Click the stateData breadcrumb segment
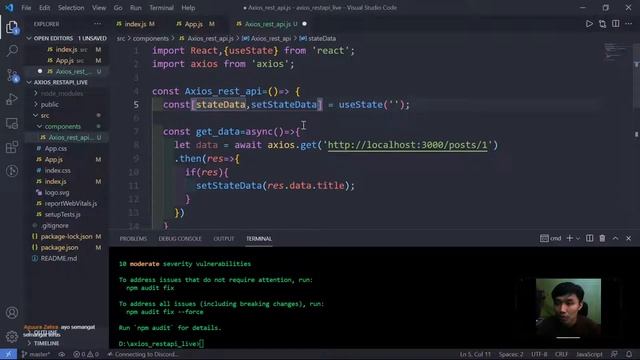 click(x=318, y=38)
